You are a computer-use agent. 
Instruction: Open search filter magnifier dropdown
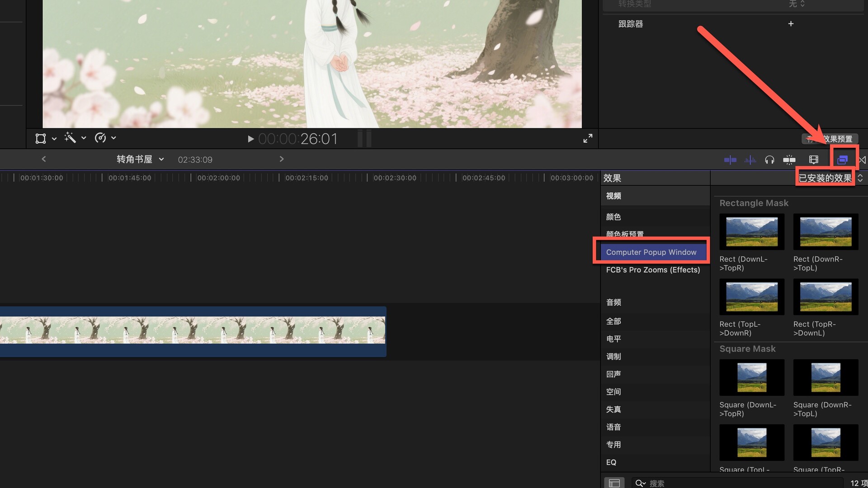tap(640, 483)
